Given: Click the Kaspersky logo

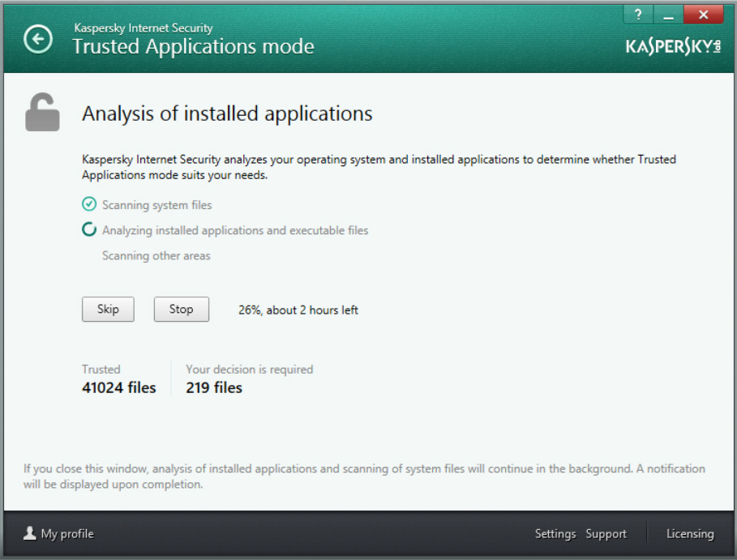Looking at the screenshot, I should point(673,46).
